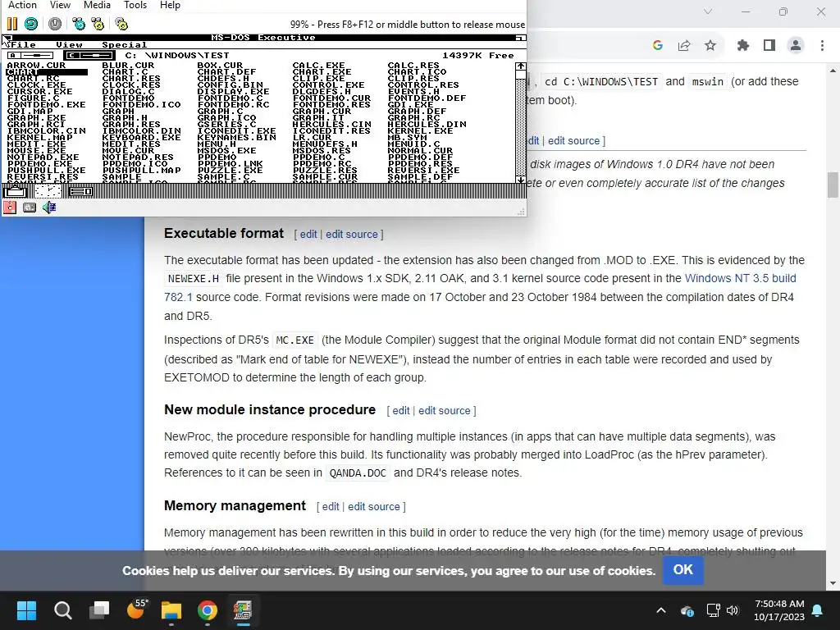Viewport: 840px width, 630px height.
Task: Click the MS-DOS Executive scroll up arrow
Action: pos(520,66)
